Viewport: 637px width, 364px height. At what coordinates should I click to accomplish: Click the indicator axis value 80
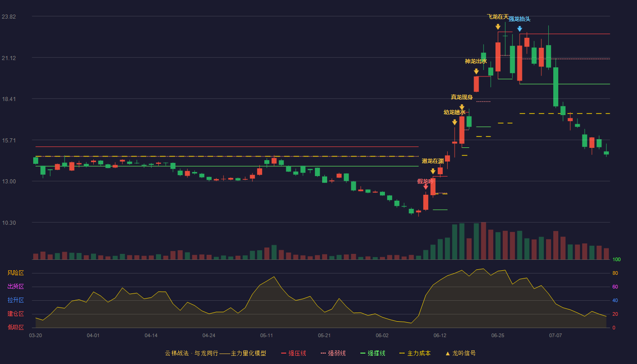615,273
